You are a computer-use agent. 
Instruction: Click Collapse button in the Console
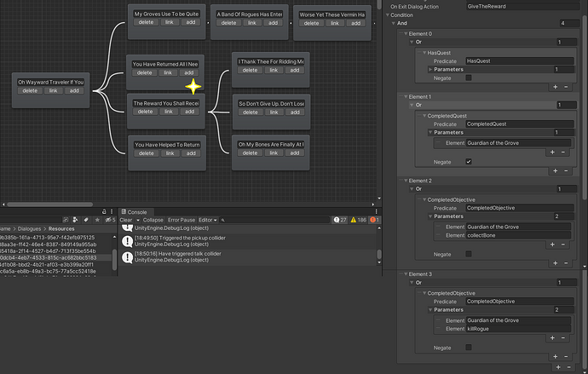[153, 220]
